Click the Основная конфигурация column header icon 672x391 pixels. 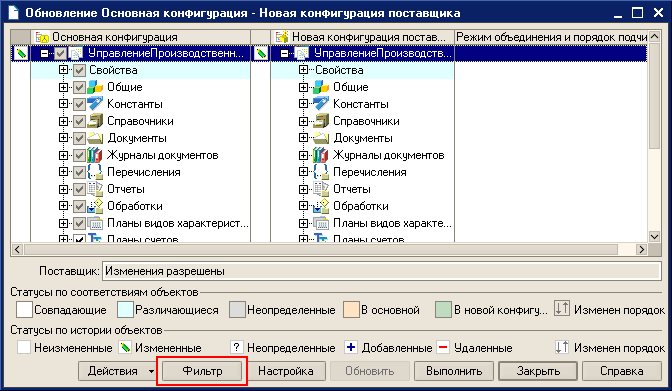pyautogui.click(x=42, y=37)
